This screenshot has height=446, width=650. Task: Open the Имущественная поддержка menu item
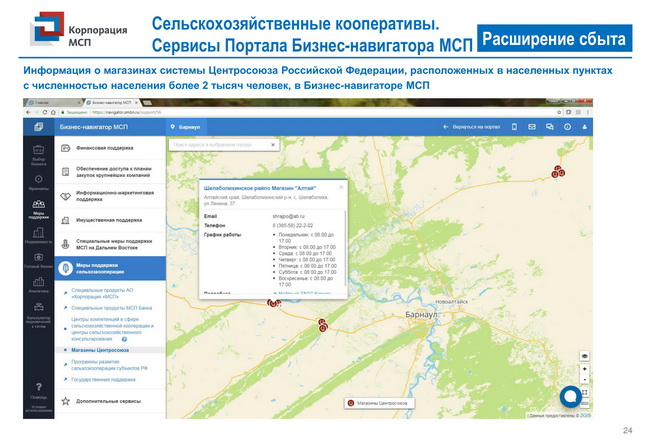[x=108, y=220]
